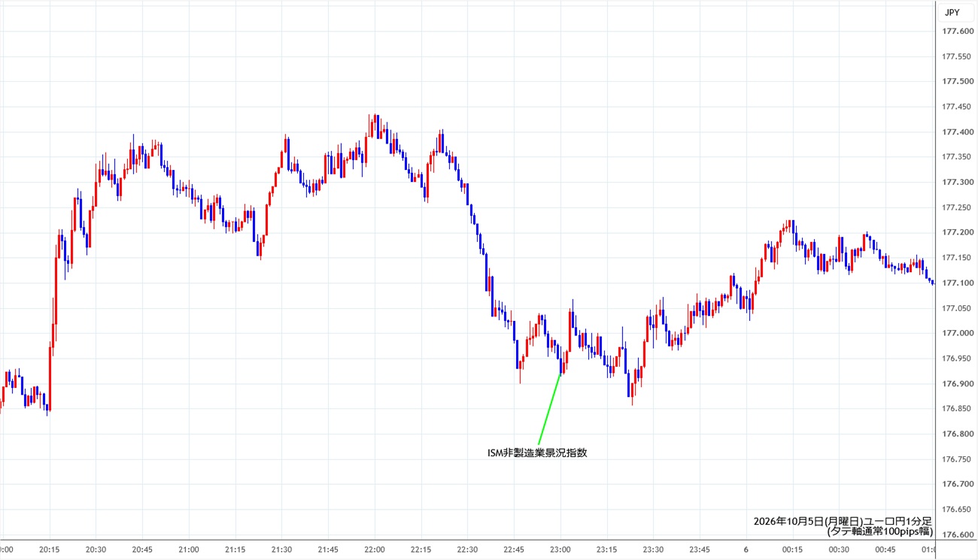Click the 22:30 time axis label

[x=468, y=549]
